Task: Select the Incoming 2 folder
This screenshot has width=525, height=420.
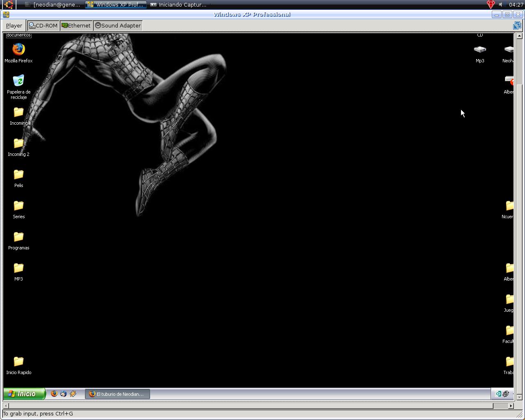Action: click(x=18, y=147)
